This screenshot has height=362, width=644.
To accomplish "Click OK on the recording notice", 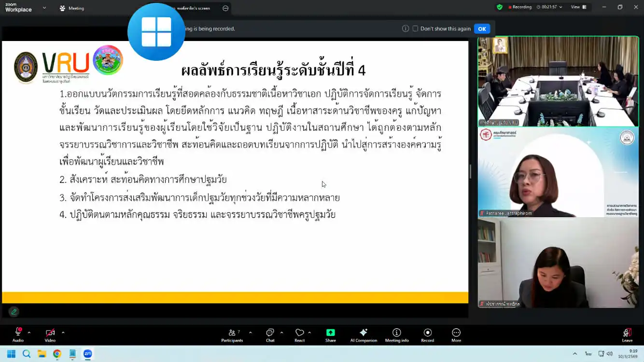I will (x=482, y=28).
